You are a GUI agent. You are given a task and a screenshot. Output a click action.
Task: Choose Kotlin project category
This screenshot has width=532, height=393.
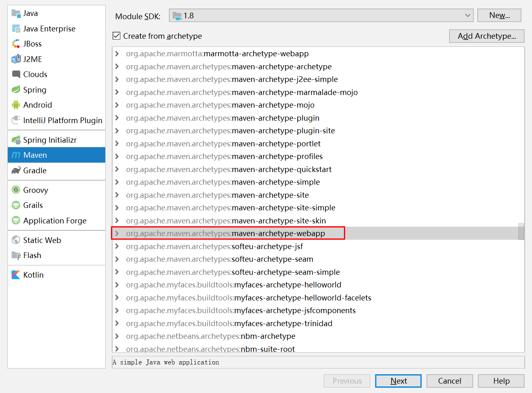[56, 275]
